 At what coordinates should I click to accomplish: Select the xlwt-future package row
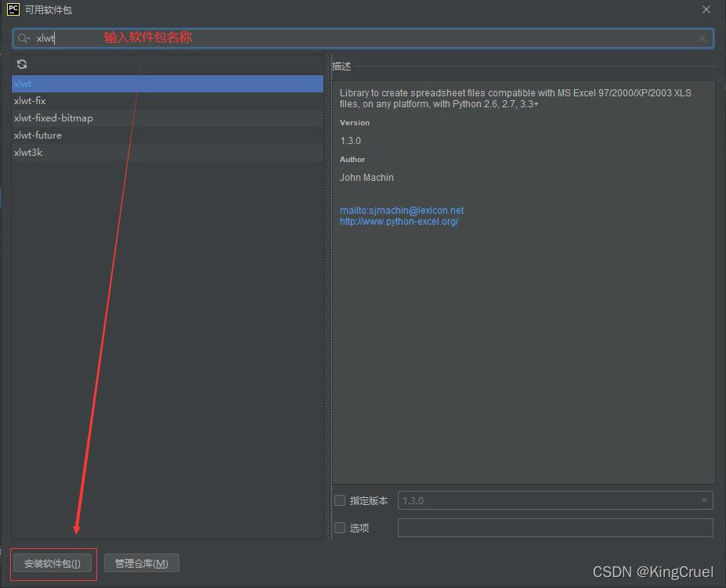168,135
